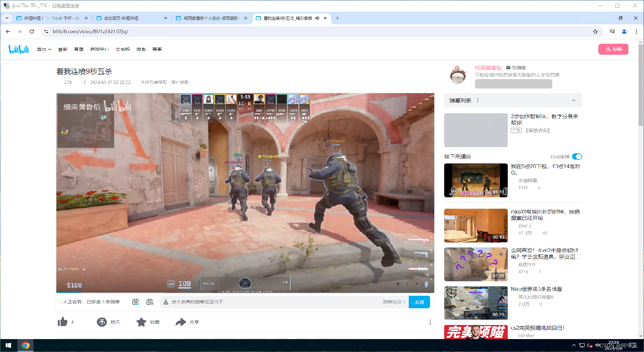The width and height of the screenshot is (644, 352).
Task: Click the 3步创作智能体 ad title
Action: pyautogui.click(x=544, y=119)
